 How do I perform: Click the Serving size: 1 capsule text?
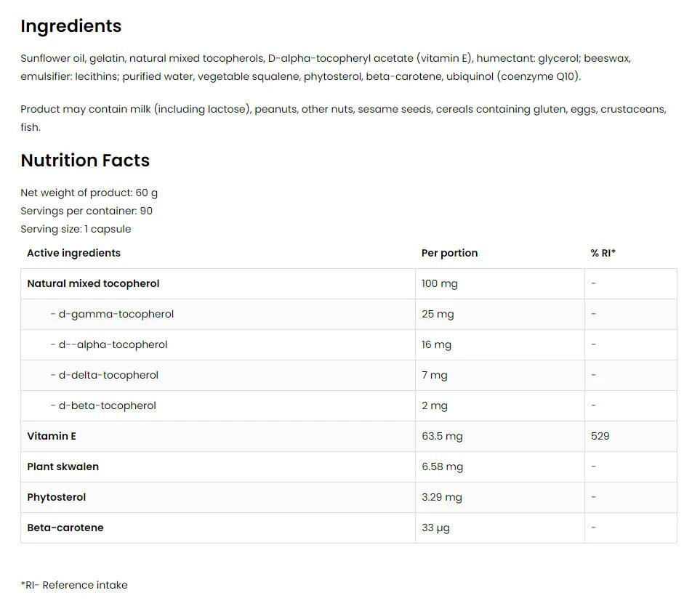point(76,229)
